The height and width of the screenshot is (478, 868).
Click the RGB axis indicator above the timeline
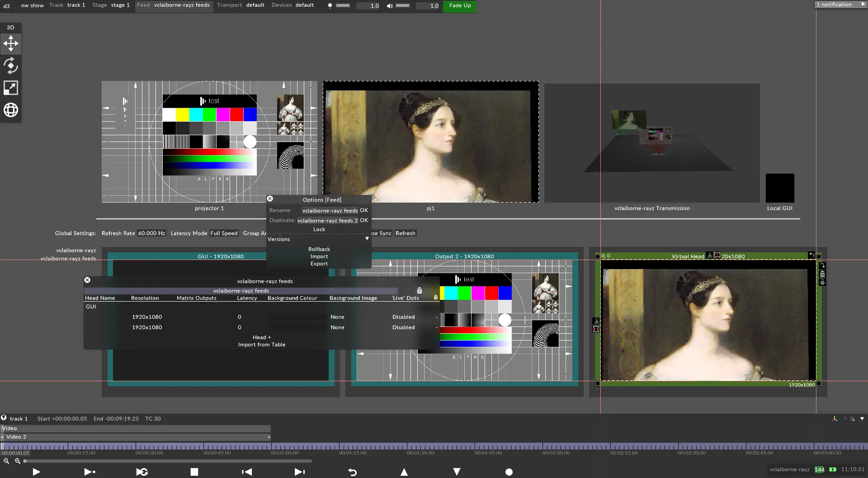pyautogui.click(x=834, y=418)
